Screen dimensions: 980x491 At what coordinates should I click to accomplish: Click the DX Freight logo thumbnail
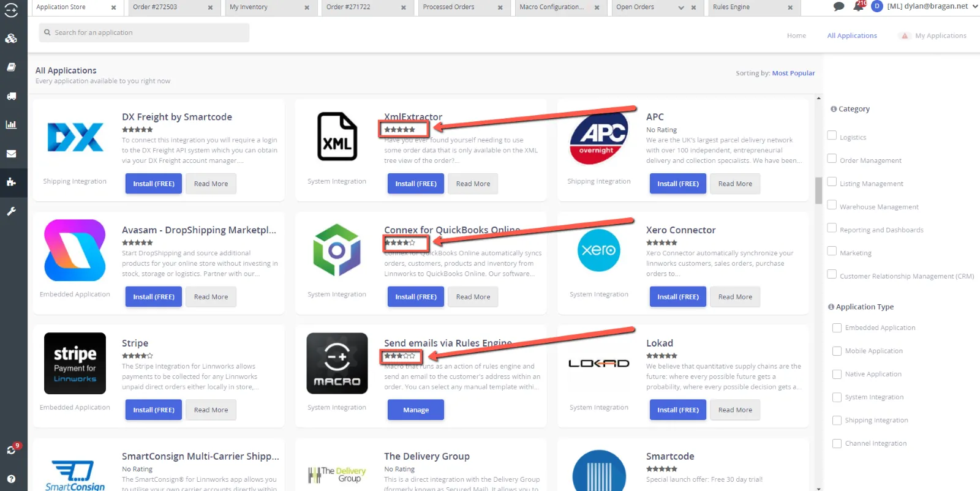[x=75, y=137]
